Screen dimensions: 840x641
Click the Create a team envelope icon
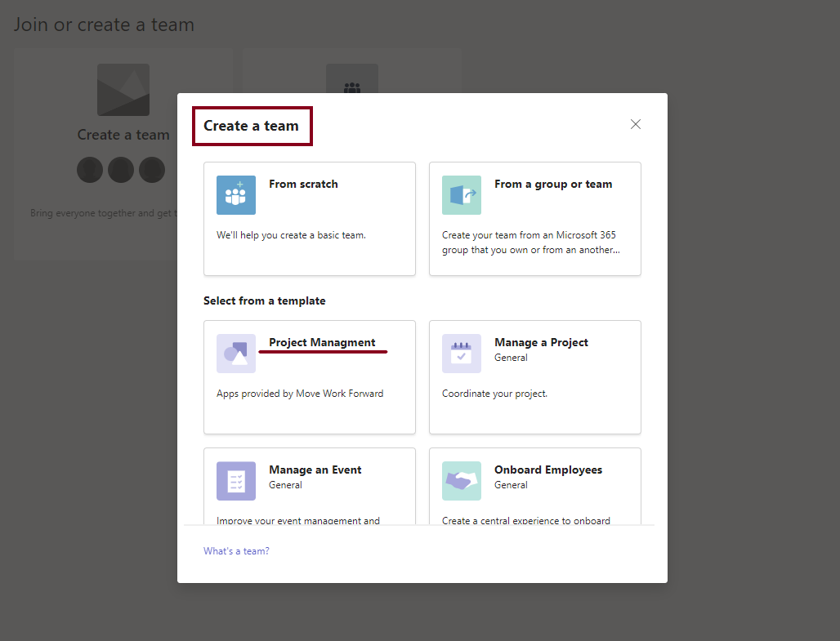[123, 89]
